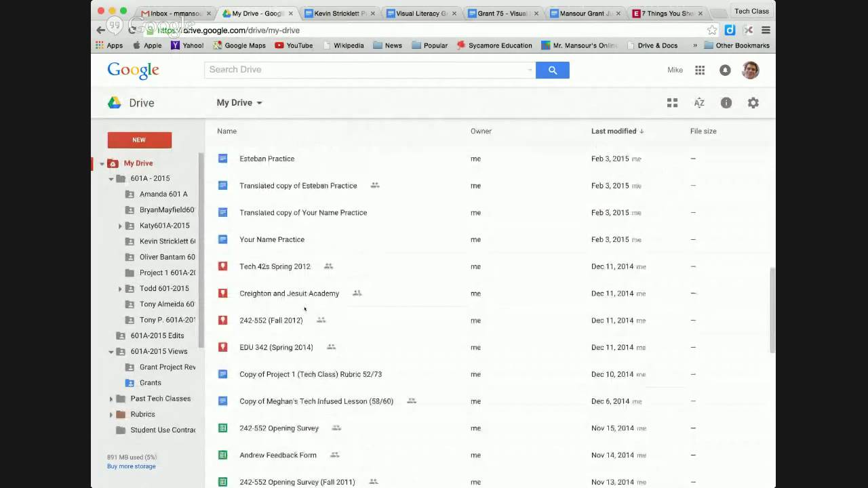Open the My Drive dropdown menu
The width and height of the screenshot is (868, 488).
[239, 103]
